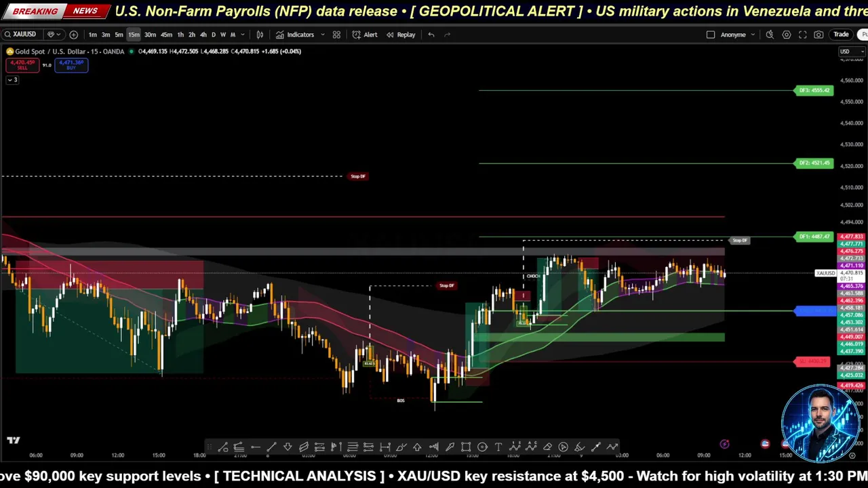The image size is (868, 488).
Task: Select the 15m timeframe
Action: point(134,35)
